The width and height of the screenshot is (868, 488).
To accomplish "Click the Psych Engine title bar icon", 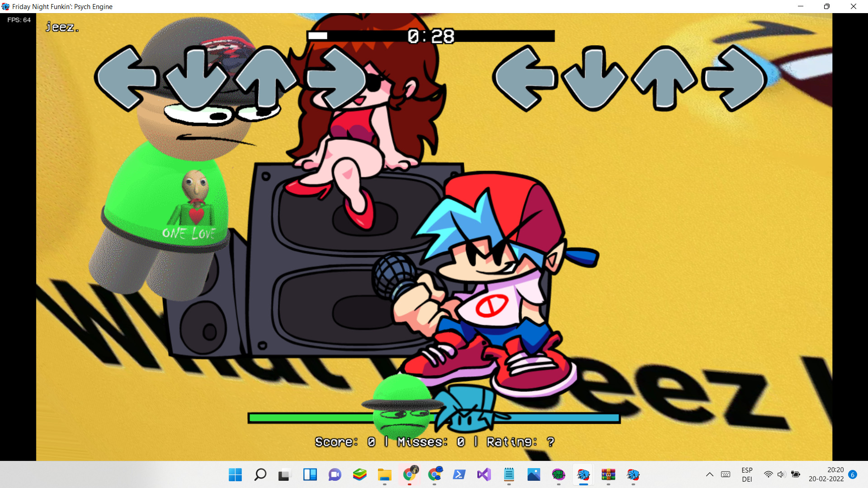I will (5, 6).
